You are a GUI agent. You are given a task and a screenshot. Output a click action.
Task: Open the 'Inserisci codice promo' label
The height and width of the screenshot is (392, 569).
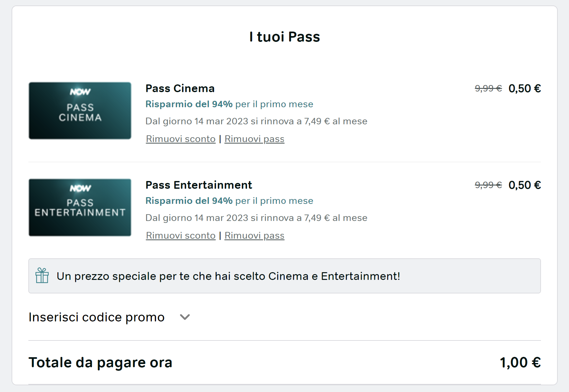click(96, 317)
